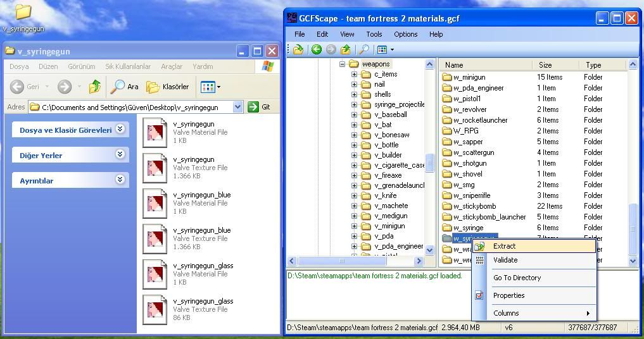Collapse the weapons tree node
The image size is (644, 339).
coord(343,64)
